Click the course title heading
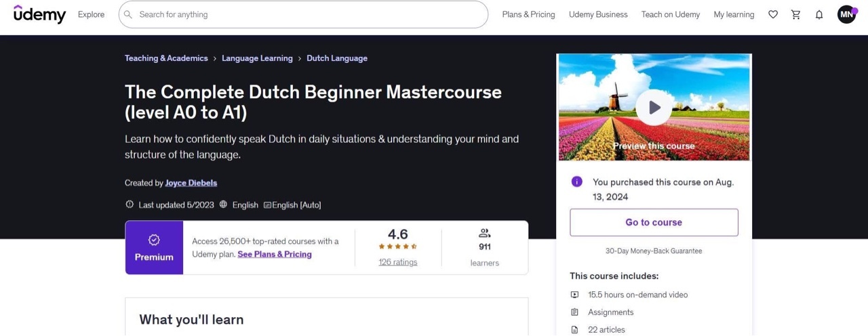The width and height of the screenshot is (868, 336). [x=313, y=102]
